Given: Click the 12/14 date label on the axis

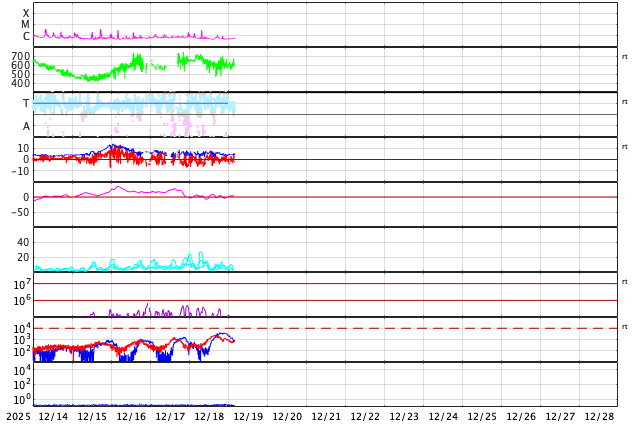Looking at the screenshot, I should (53, 416).
